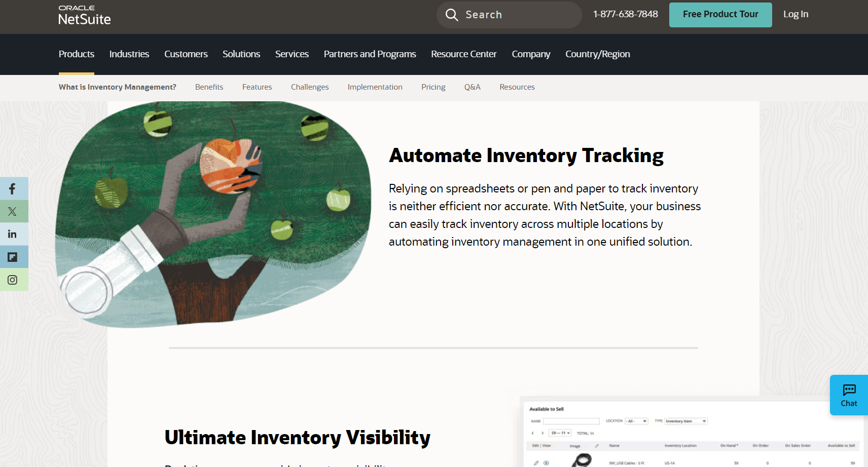Click the Name column header
Viewport: 868px width, 467px height.
point(614,446)
